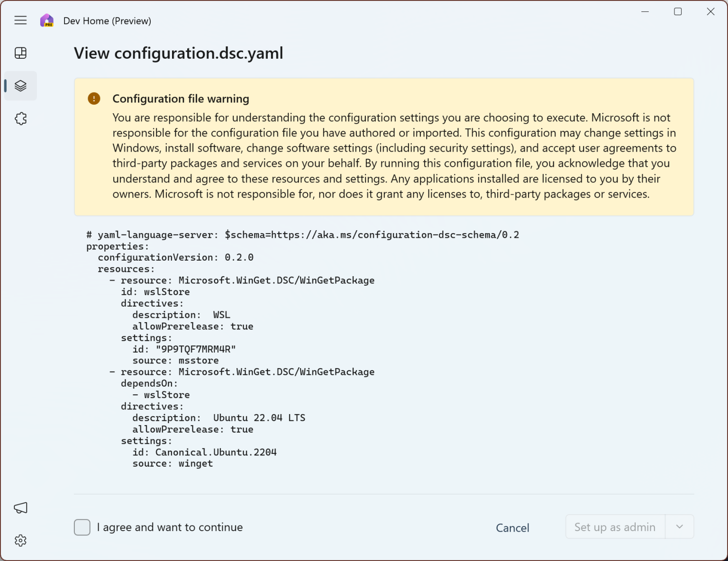Image resolution: width=728 pixels, height=561 pixels.
Task: Click the orange warning icon in banner
Action: pos(93,99)
